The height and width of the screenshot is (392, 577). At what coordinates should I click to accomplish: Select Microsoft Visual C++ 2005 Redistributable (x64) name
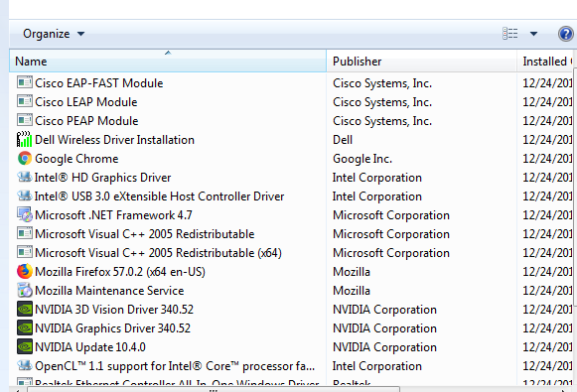click(x=158, y=253)
